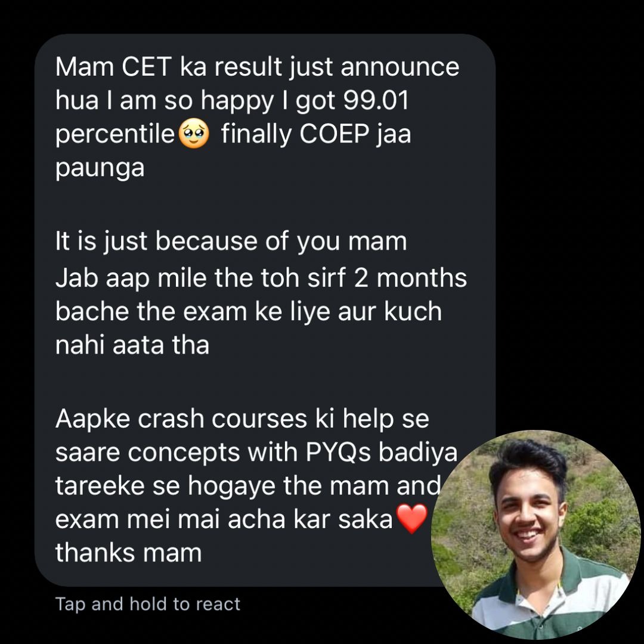Click the 'Aapke crash courses ki help se' line
The image size is (644, 644).
coord(242,419)
